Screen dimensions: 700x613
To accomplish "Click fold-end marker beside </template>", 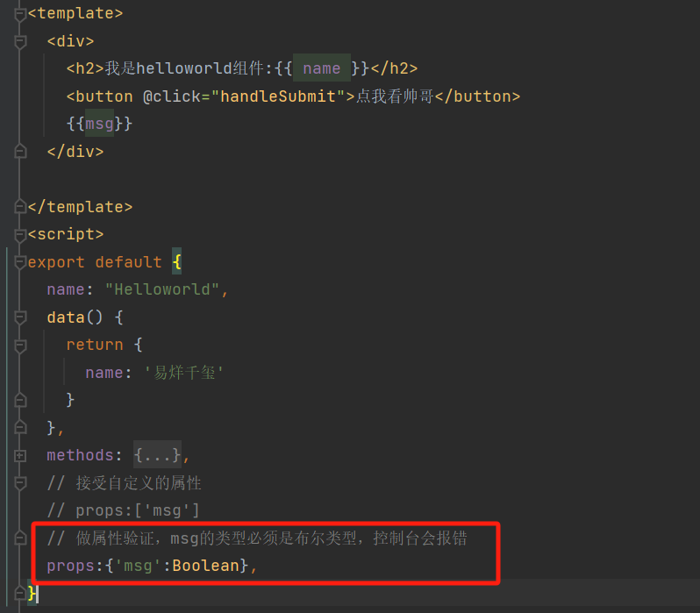I will click(x=20, y=207).
